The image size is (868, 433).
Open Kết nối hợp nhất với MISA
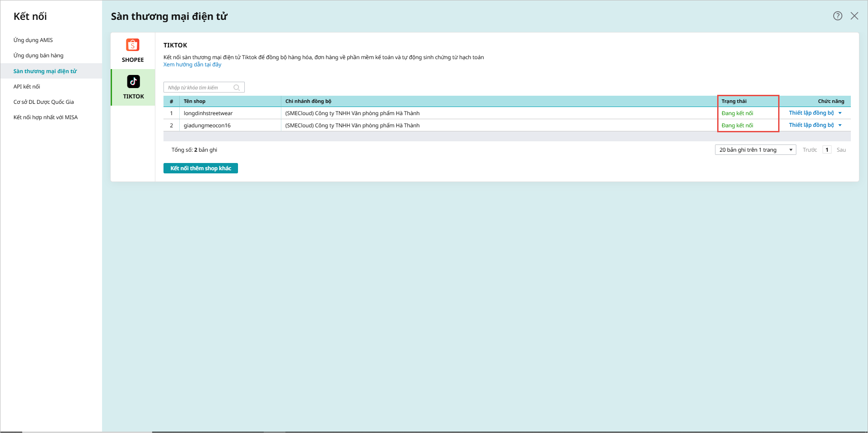click(46, 117)
